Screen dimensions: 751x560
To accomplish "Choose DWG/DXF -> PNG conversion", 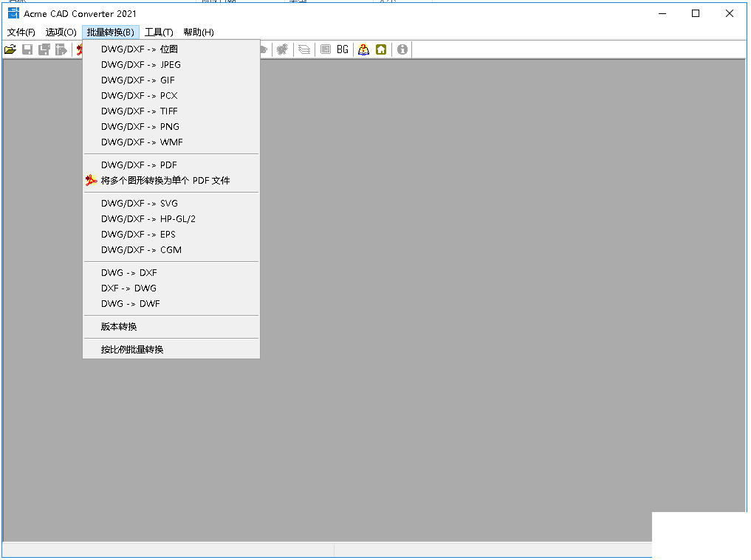I will coord(171,126).
